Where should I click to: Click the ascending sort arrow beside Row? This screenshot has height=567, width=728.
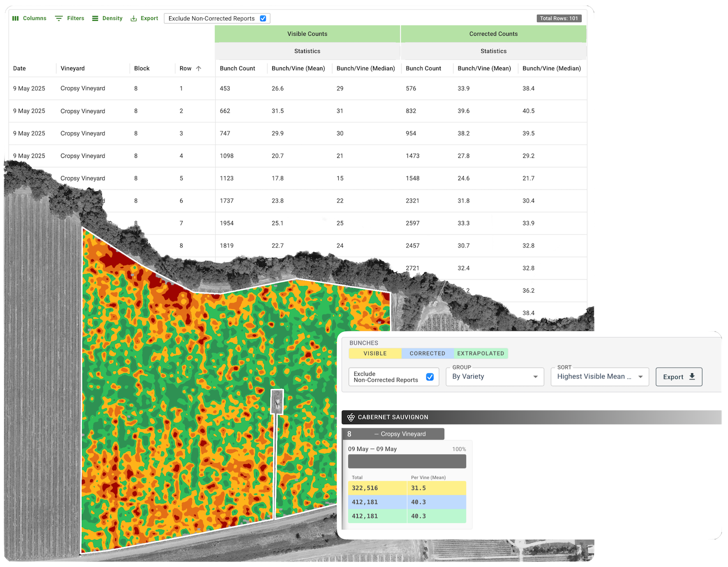[199, 69]
